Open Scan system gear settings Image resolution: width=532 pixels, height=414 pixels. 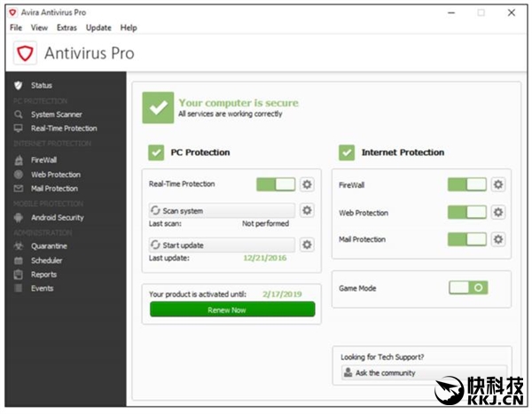coord(307,210)
